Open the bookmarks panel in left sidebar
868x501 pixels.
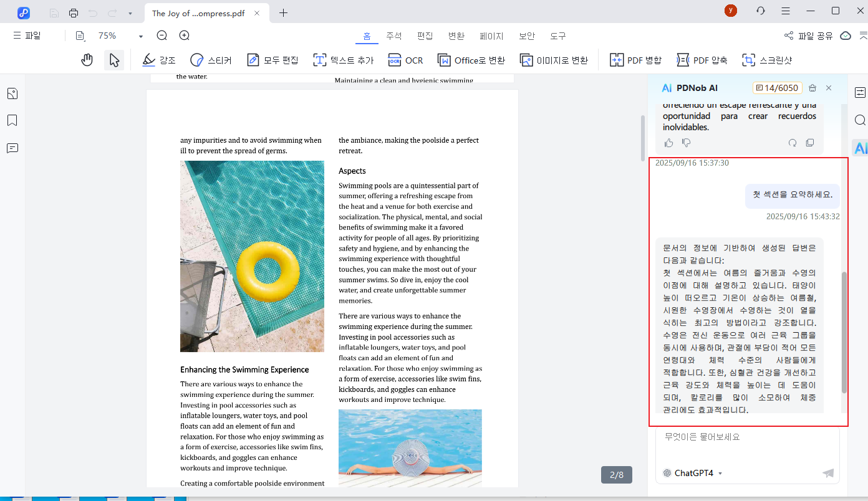point(12,120)
